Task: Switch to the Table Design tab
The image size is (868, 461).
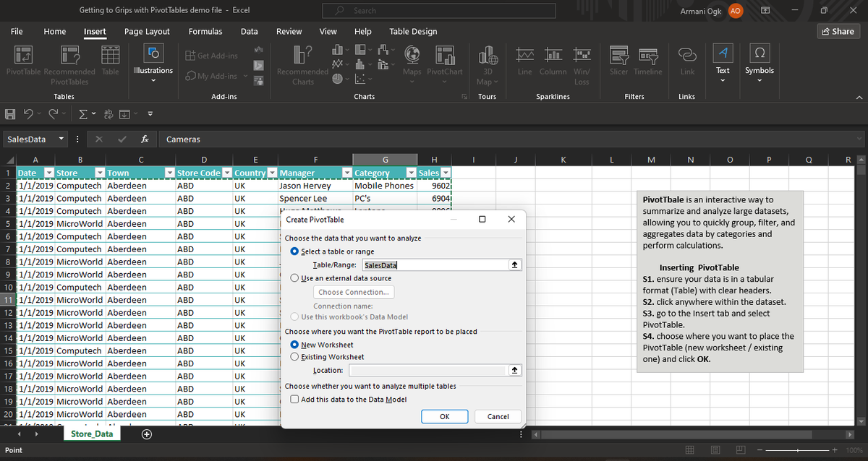Action: (413, 31)
